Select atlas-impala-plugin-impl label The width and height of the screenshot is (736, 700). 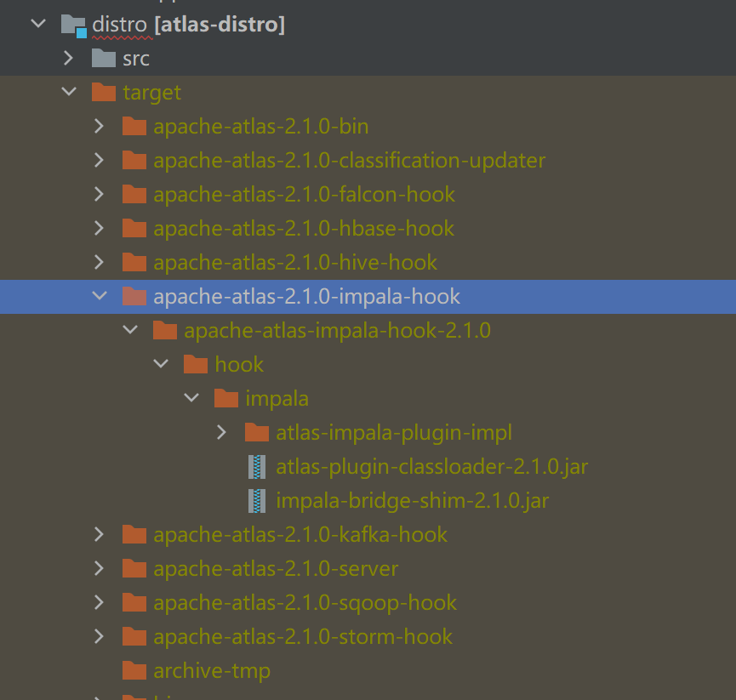(x=394, y=433)
